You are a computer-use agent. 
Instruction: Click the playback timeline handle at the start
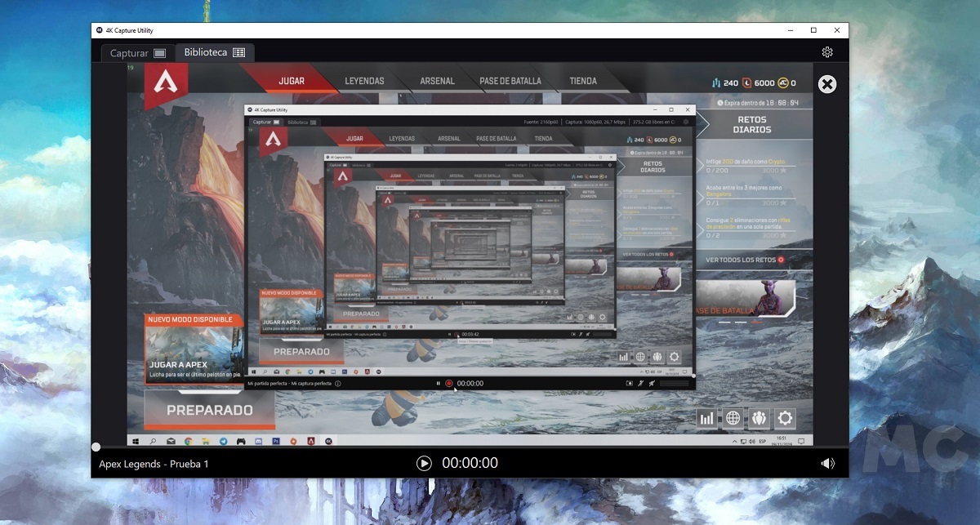[96, 447]
